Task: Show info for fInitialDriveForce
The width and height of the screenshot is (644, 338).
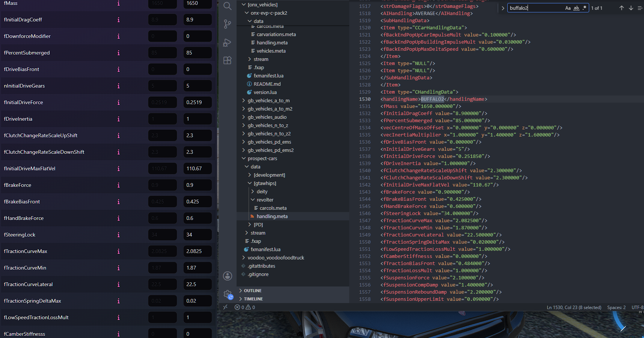Action: (x=119, y=102)
